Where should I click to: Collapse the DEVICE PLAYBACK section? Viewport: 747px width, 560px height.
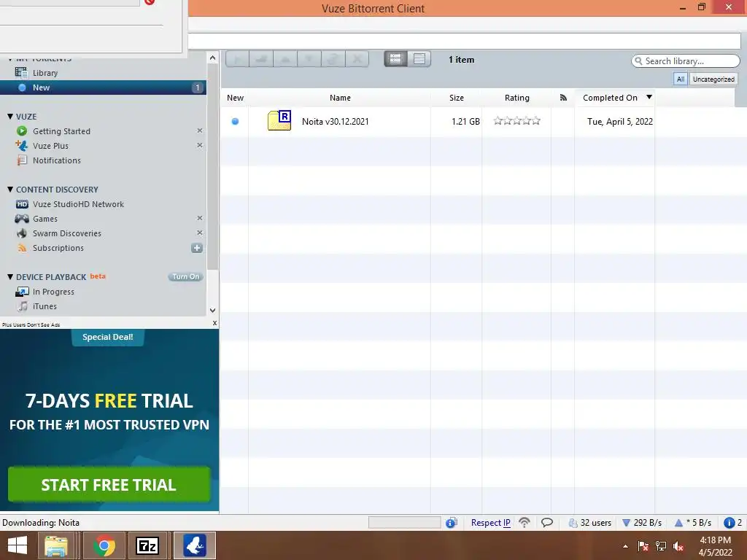pos(10,276)
